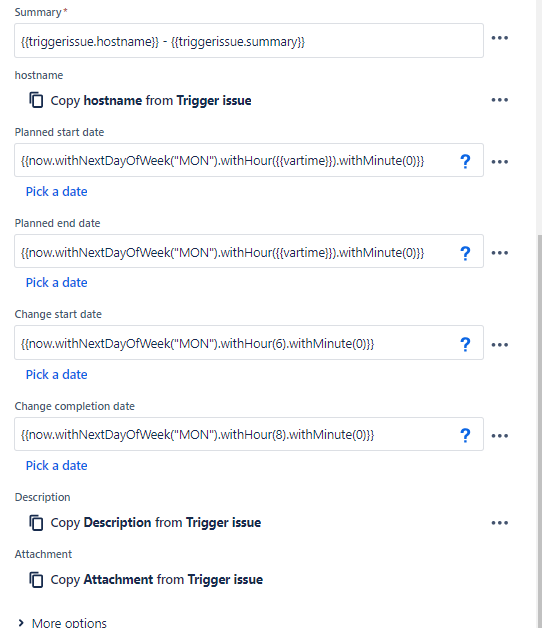
Task: Open the Change start date ellipsis menu
Action: pos(500,345)
